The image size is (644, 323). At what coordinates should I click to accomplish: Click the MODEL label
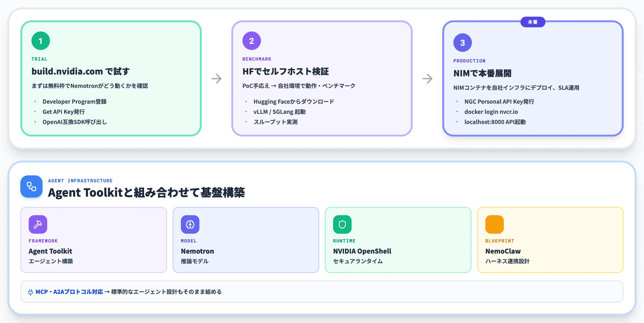click(x=189, y=241)
